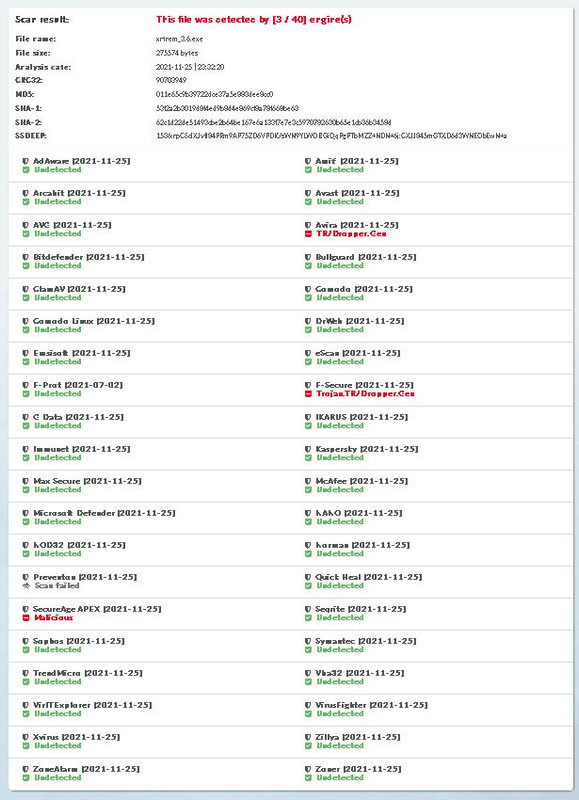Click the green check icon under Bullguard
This screenshot has height=800, width=579.
[308, 266]
